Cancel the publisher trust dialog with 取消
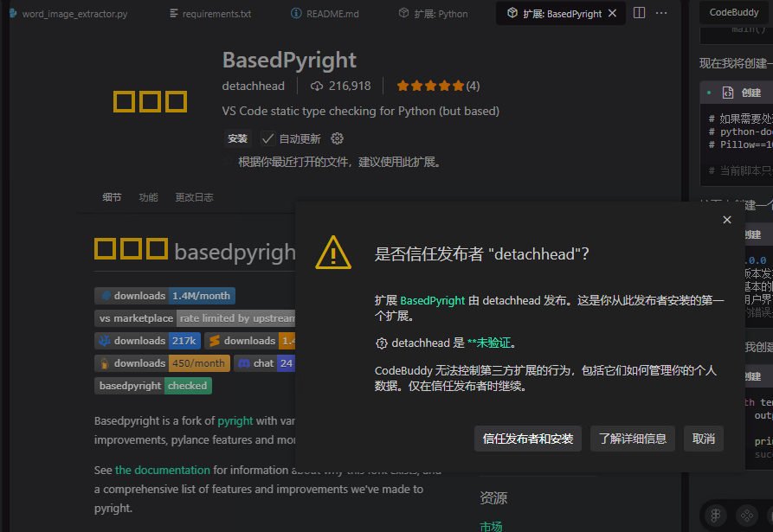773x532 pixels. click(x=704, y=439)
